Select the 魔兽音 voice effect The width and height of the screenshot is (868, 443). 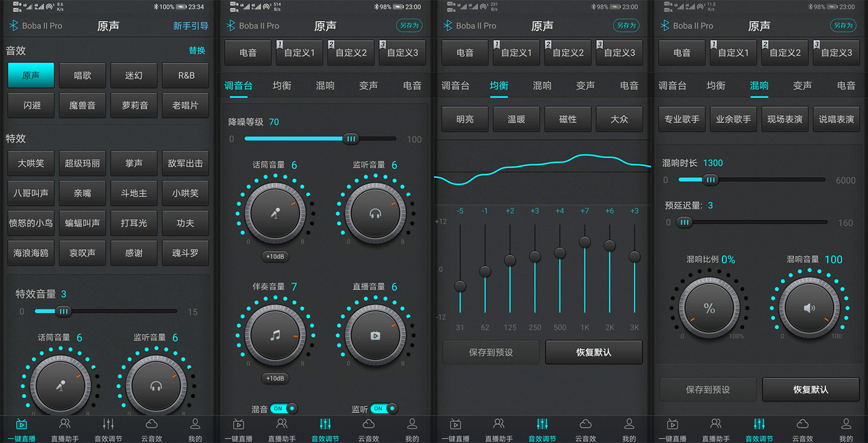coord(82,105)
